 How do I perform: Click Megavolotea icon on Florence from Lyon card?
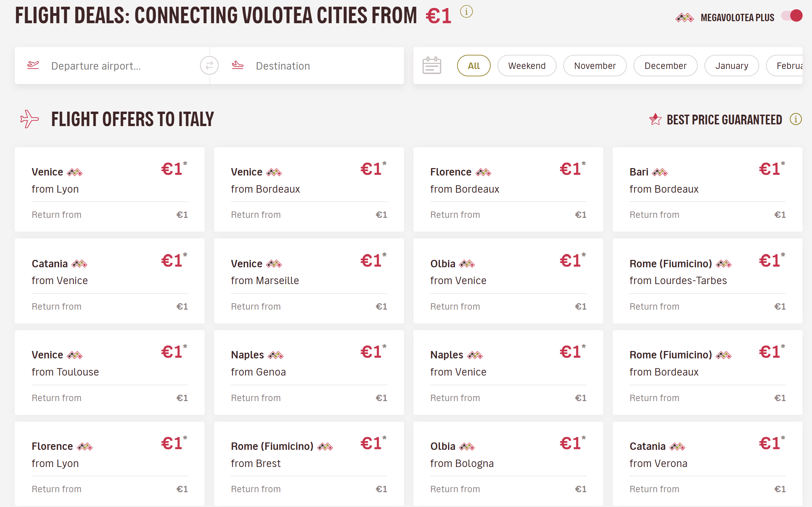tap(85, 447)
